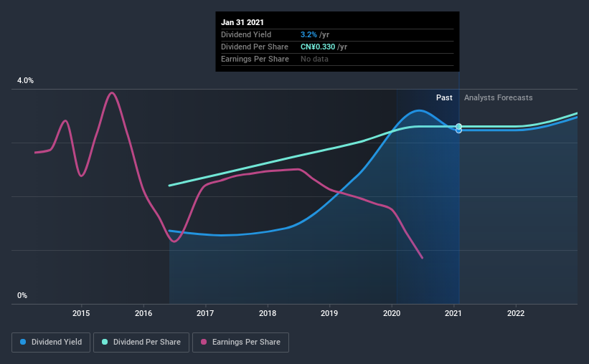The width and height of the screenshot is (589, 364).
Task: Click the 2020 x-axis label
Action: 392,313
